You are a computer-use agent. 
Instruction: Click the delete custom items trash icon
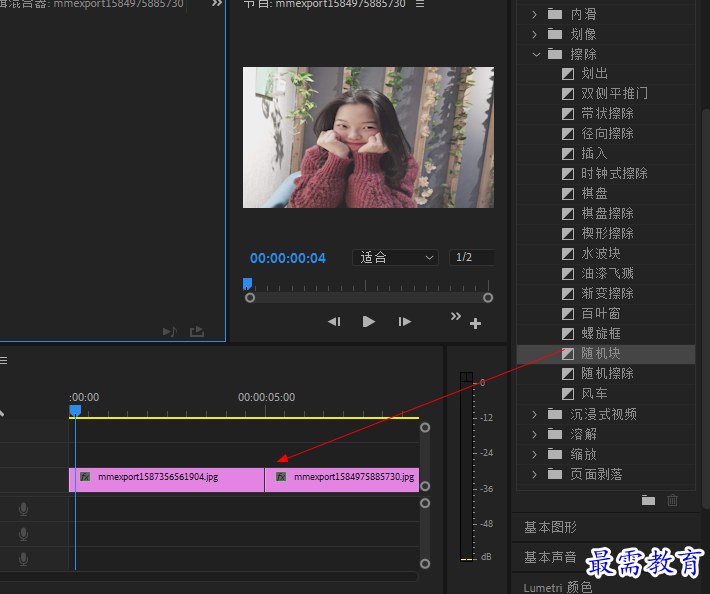pos(672,500)
